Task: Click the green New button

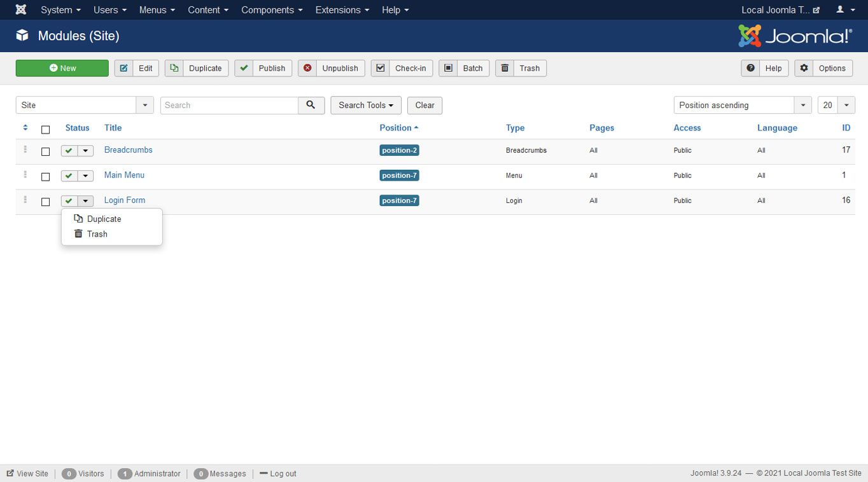Action: coord(62,68)
